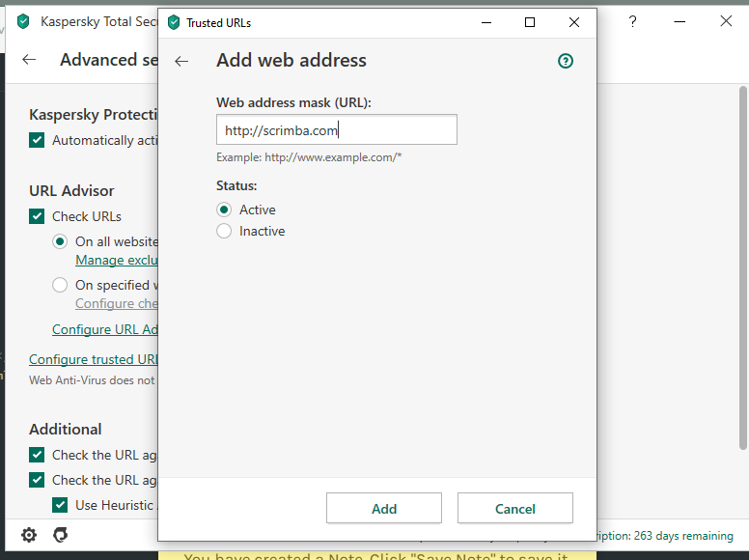The width and height of the screenshot is (749, 560).
Task: Open Manage exclusions link
Action: coord(117,261)
